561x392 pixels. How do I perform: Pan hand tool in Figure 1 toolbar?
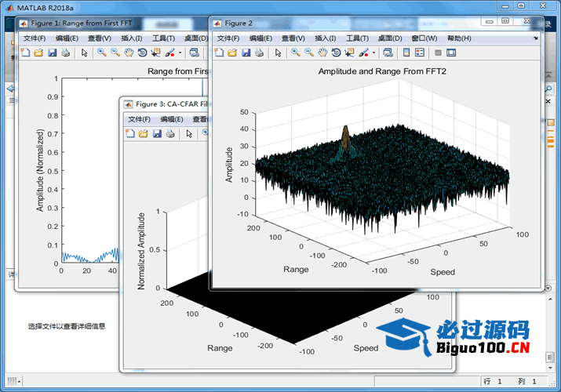(129, 53)
